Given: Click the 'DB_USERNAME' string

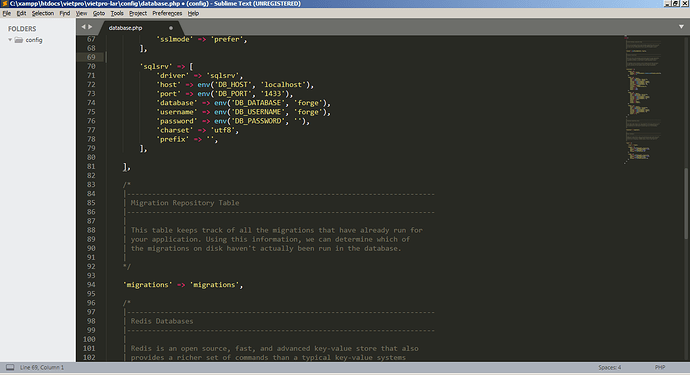Looking at the screenshot, I should coord(257,112).
